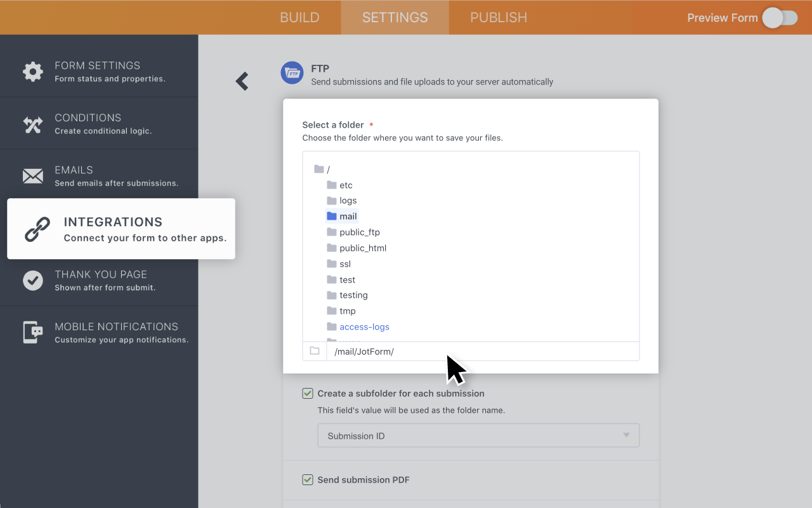812x508 pixels.
Task: Open the PUBLISH tab
Action: [x=498, y=18]
